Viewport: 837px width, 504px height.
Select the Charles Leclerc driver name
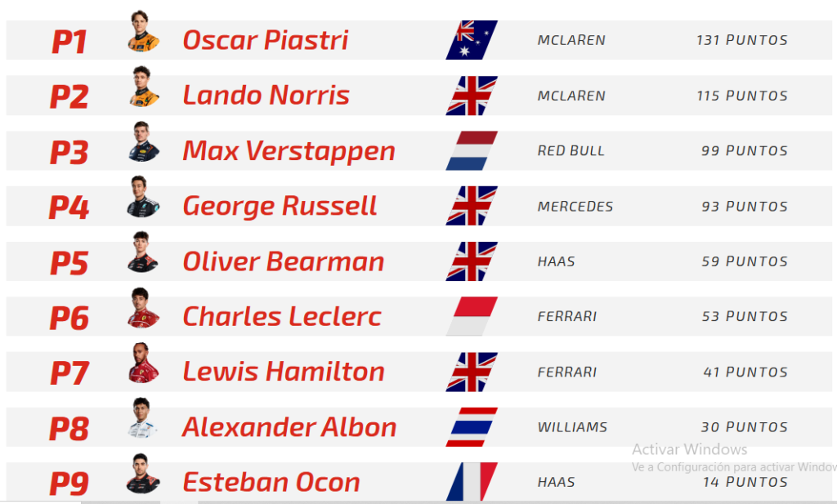tap(282, 317)
